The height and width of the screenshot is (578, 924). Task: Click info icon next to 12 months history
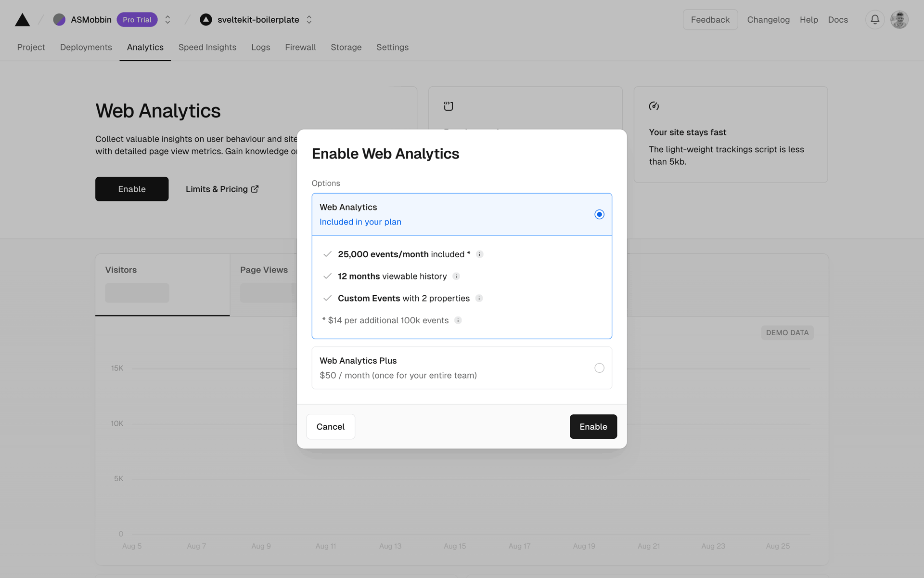456,276
